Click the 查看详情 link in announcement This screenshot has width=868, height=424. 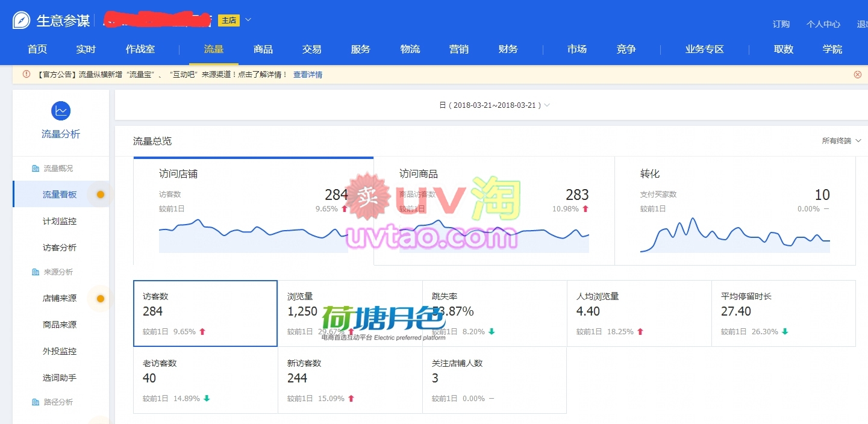click(307, 75)
